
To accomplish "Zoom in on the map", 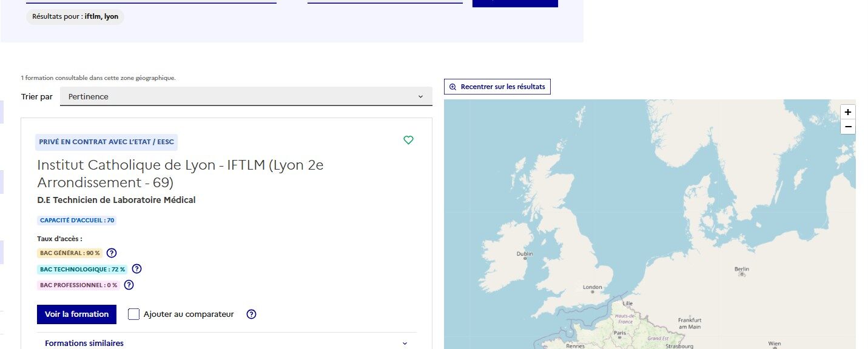I will [x=848, y=112].
